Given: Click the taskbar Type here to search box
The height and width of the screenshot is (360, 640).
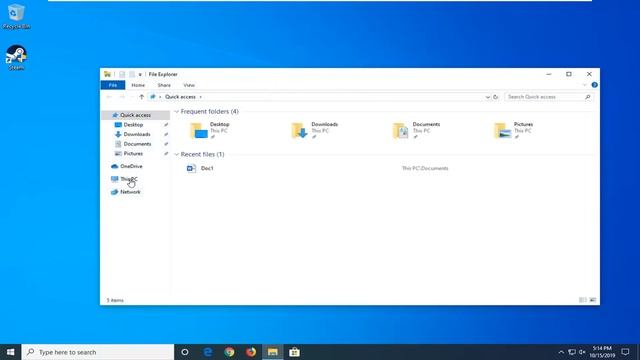Looking at the screenshot, I should [x=98, y=352].
